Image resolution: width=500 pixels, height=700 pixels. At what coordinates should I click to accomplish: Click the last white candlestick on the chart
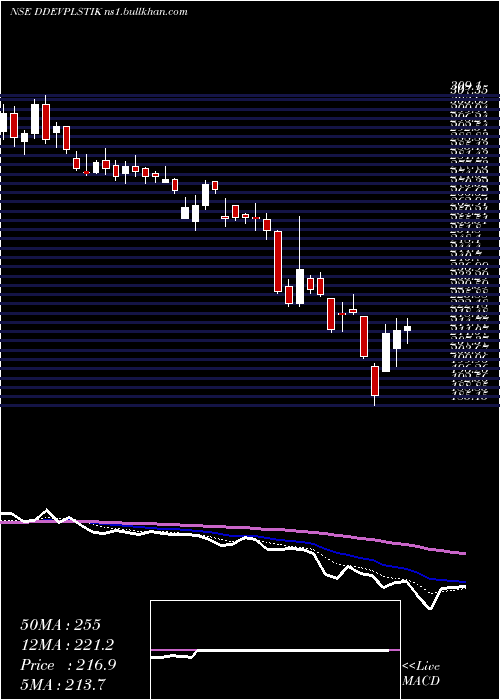click(x=407, y=329)
